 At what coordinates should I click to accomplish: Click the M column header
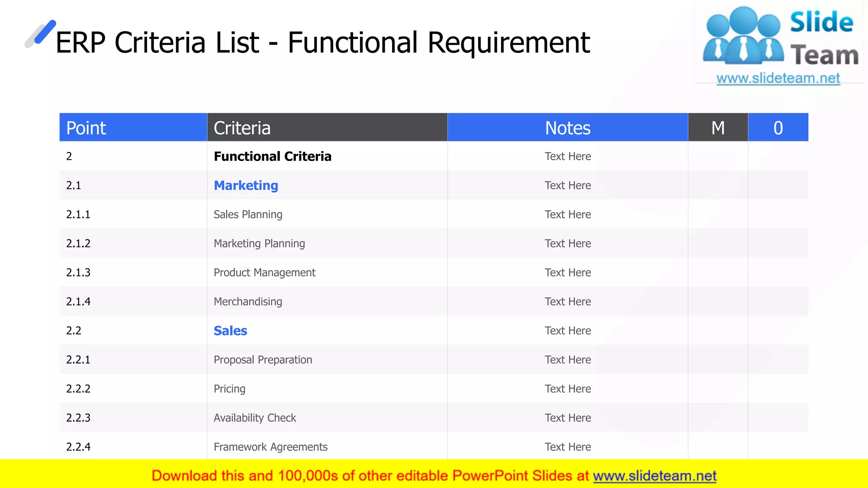click(718, 127)
